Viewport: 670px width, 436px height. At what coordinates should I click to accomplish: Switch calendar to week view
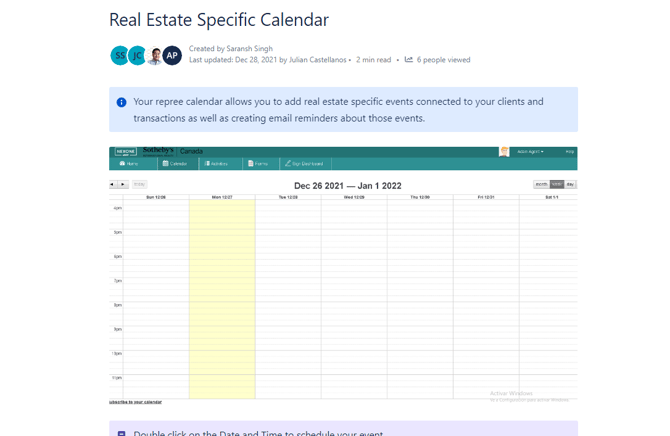(x=557, y=185)
